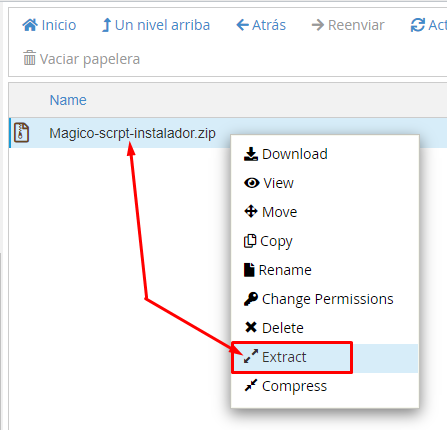The width and height of the screenshot is (447, 430).
Task: Click the zip archive file icon
Action: [x=21, y=133]
